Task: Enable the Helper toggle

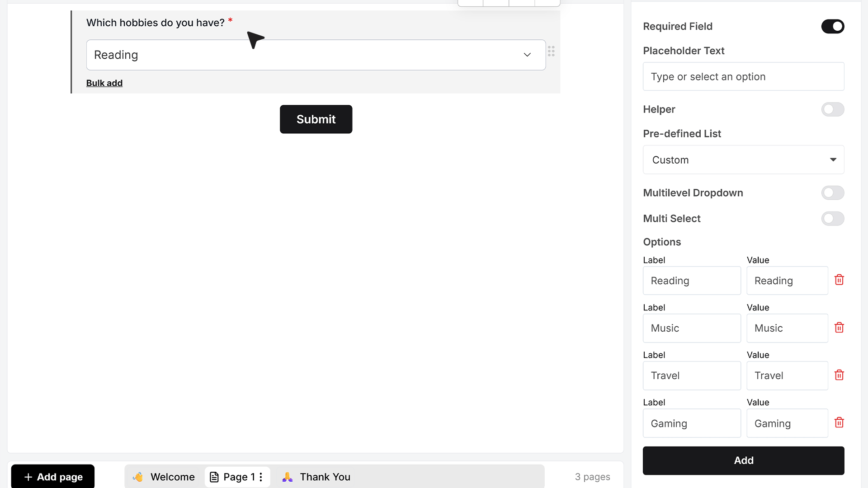Action: pos(833,109)
